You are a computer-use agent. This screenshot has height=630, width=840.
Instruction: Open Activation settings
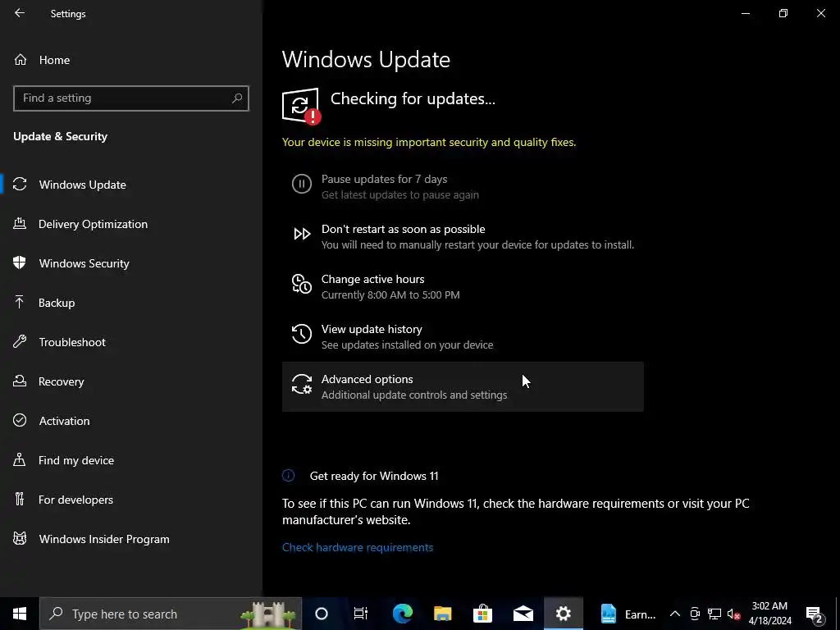pyautogui.click(x=131, y=421)
